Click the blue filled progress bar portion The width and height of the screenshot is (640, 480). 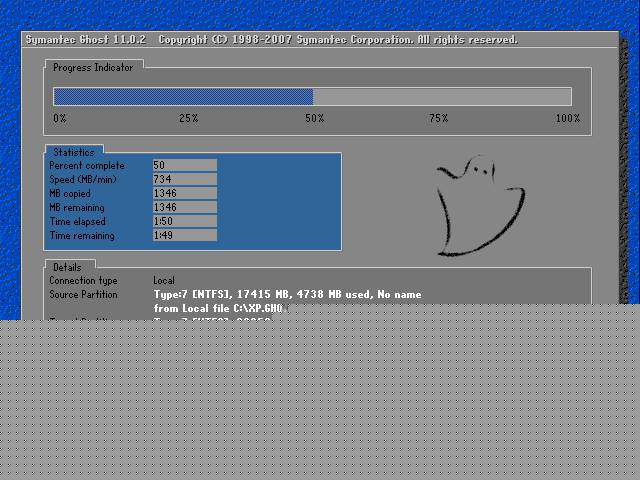coord(183,97)
